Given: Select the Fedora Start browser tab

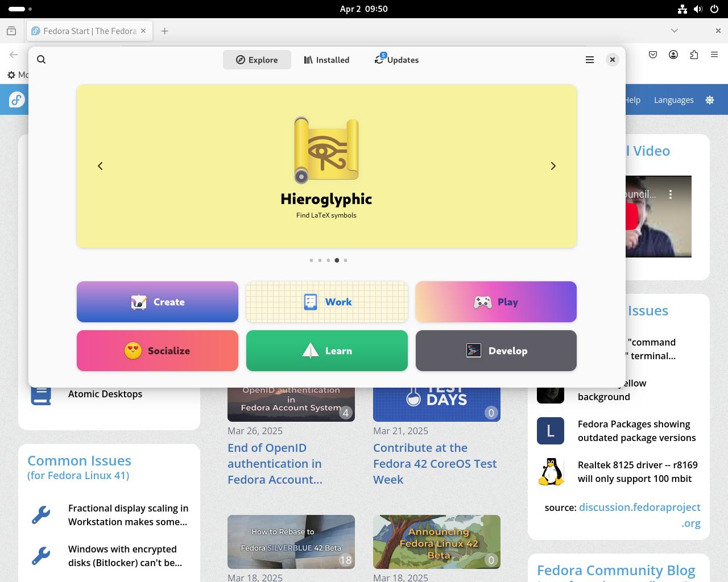Looking at the screenshot, I should tap(89, 31).
